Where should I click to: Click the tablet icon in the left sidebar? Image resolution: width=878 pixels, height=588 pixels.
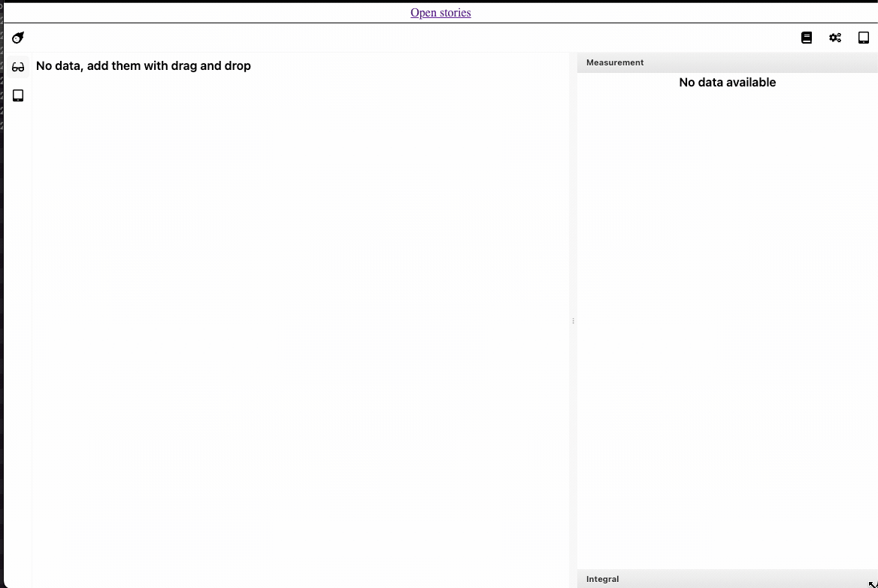(x=18, y=95)
